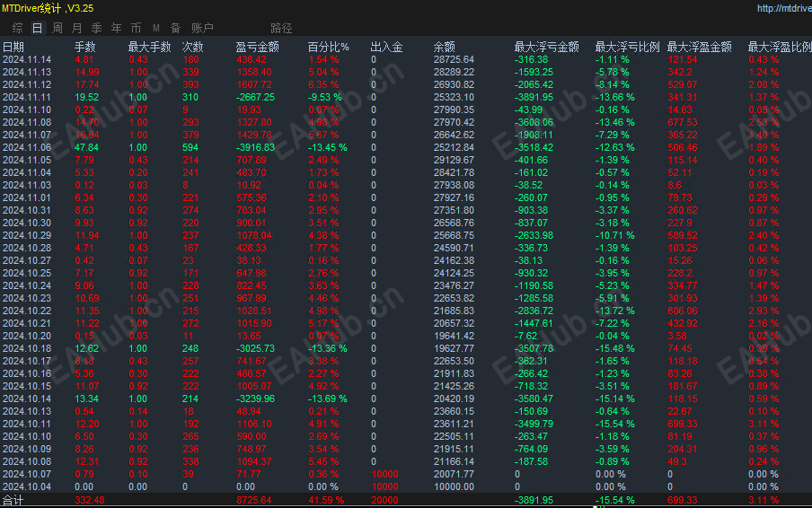The height and width of the screenshot is (508, 812).
Task: Sort by the 手数 column header
Action: pyautogui.click(x=85, y=47)
